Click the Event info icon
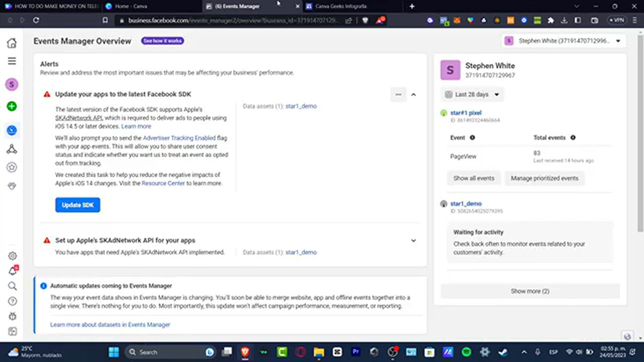 (x=472, y=137)
